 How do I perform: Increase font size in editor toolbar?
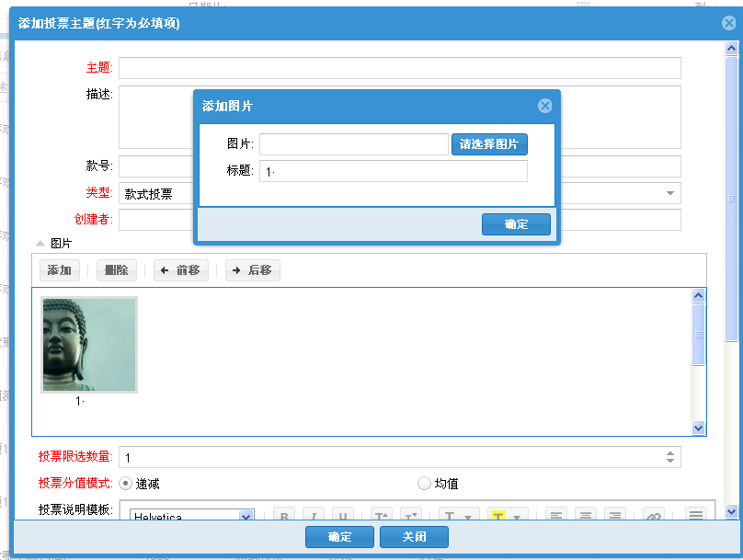click(x=382, y=515)
